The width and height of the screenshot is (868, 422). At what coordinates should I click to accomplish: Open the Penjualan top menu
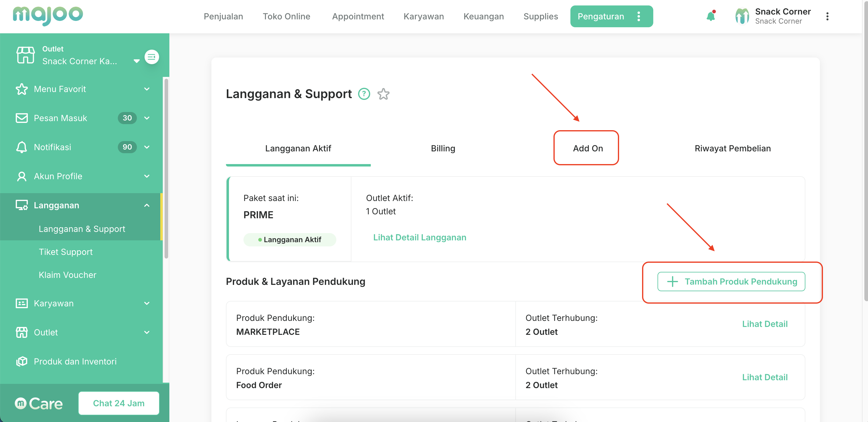click(224, 16)
